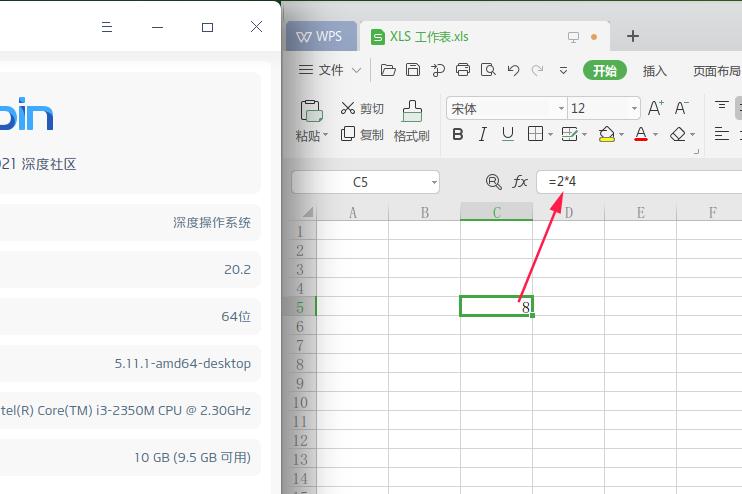
Task: Click the 64位 system type value
Action: tap(236, 317)
